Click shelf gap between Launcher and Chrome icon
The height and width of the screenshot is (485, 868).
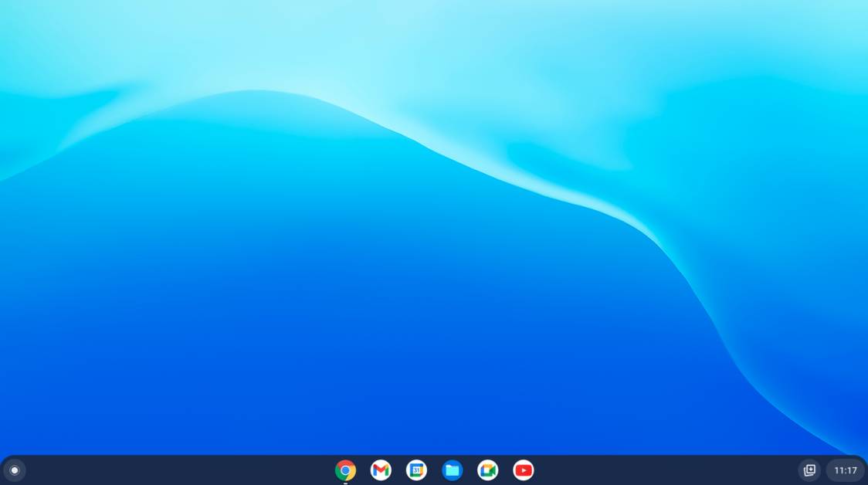(x=170, y=470)
